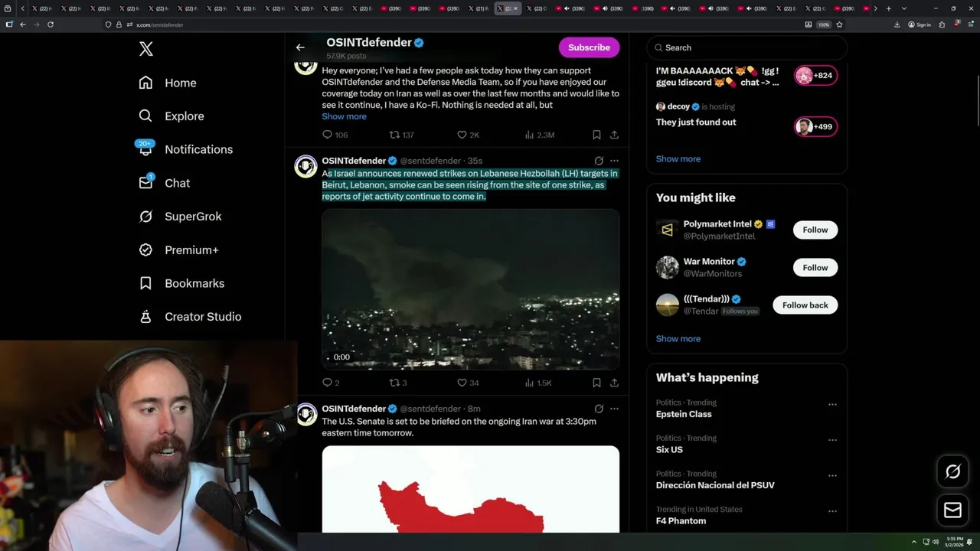Open Dirección Nacional del PSUV trend

[x=715, y=485]
